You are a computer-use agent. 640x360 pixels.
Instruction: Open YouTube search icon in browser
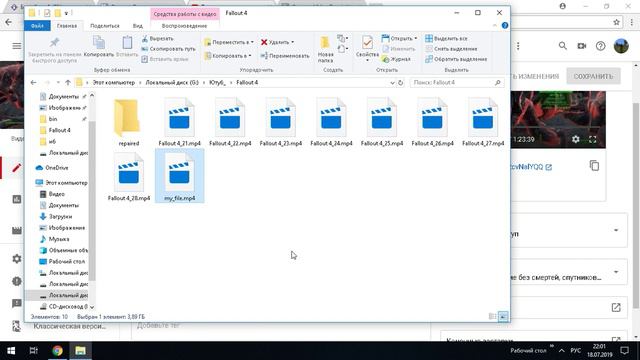562,46
